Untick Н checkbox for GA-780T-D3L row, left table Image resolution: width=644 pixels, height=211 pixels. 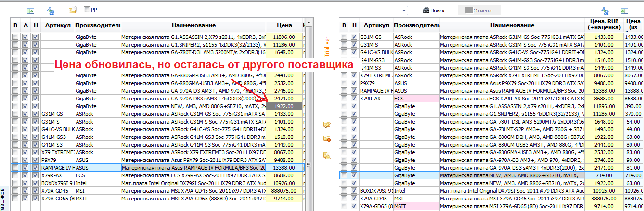click(x=36, y=52)
